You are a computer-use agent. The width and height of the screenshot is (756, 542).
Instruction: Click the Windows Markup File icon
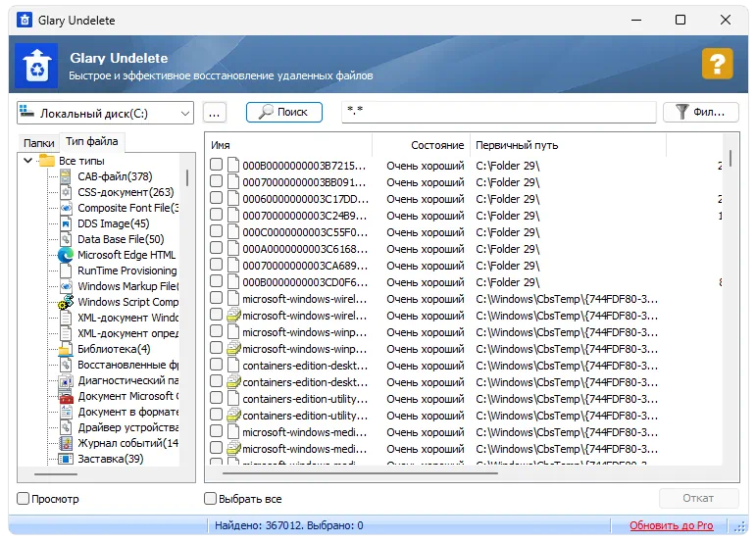tap(66, 286)
